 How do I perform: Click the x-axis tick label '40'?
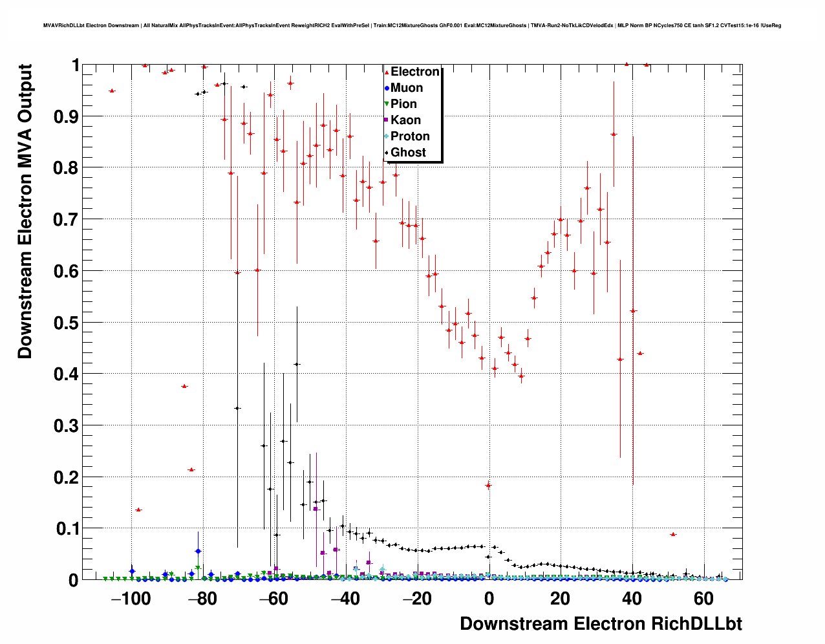(632, 599)
